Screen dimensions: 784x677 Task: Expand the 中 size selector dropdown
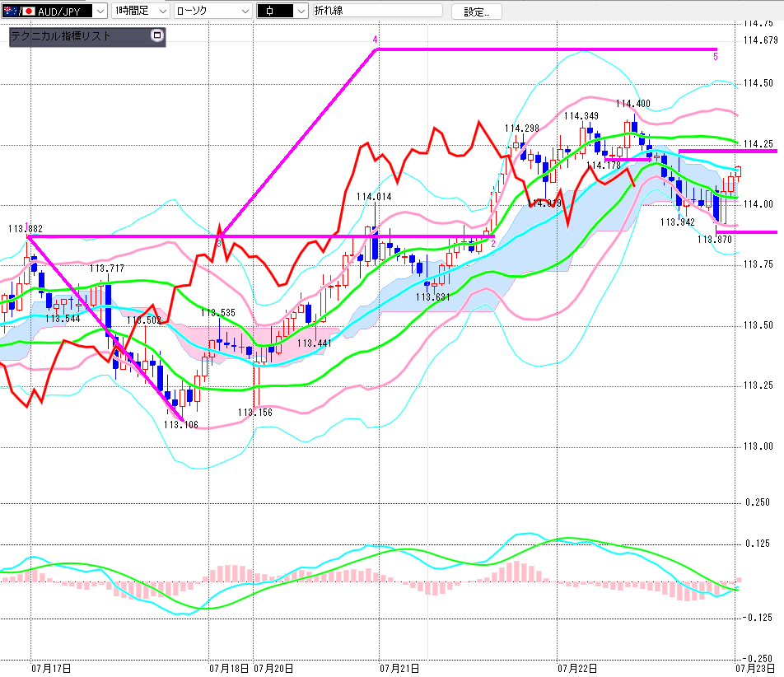coord(282,11)
